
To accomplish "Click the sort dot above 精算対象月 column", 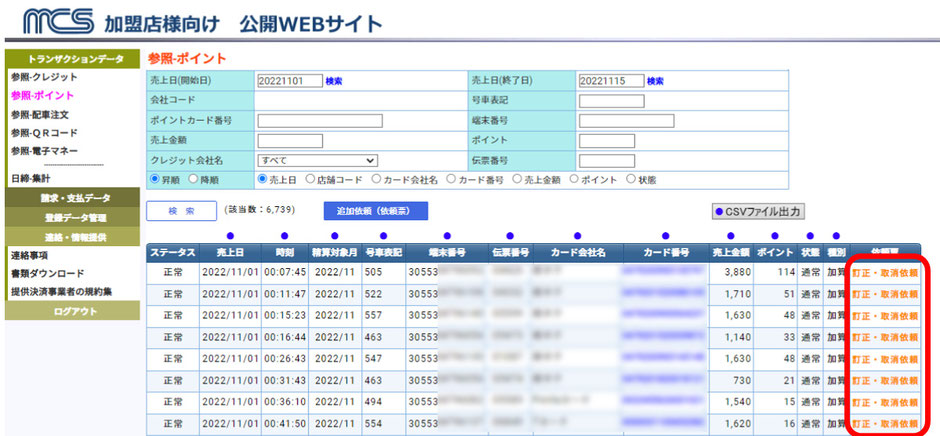I will [334, 236].
